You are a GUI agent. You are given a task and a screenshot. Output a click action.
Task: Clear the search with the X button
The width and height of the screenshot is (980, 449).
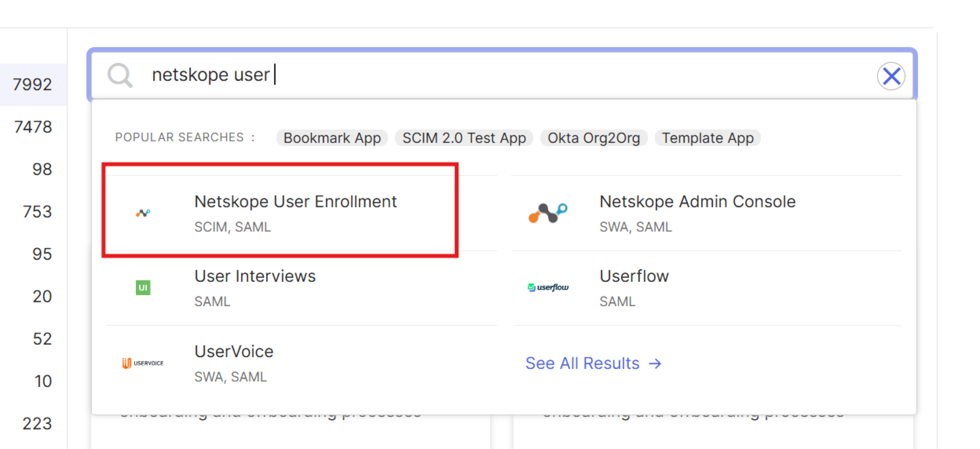pyautogui.click(x=891, y=76)
